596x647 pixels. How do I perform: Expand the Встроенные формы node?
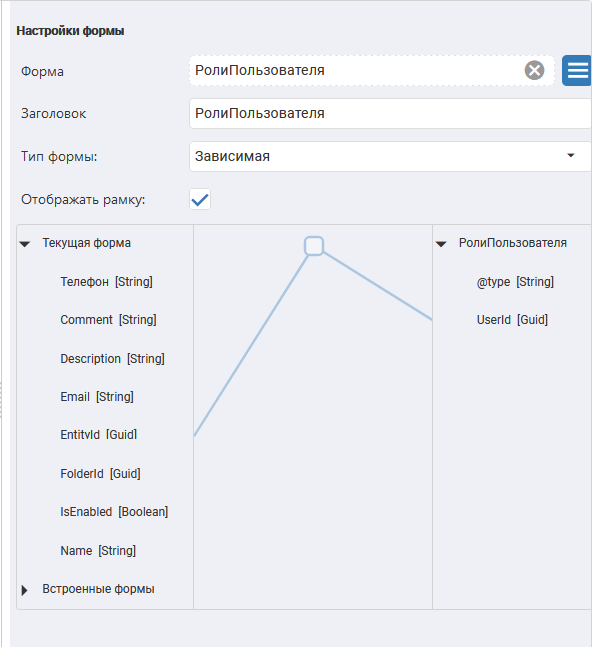pos(25,590)
